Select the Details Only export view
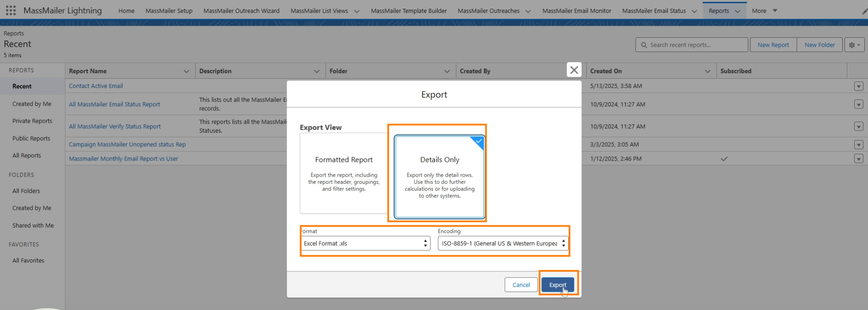868x310 pixels. (439, 177)
